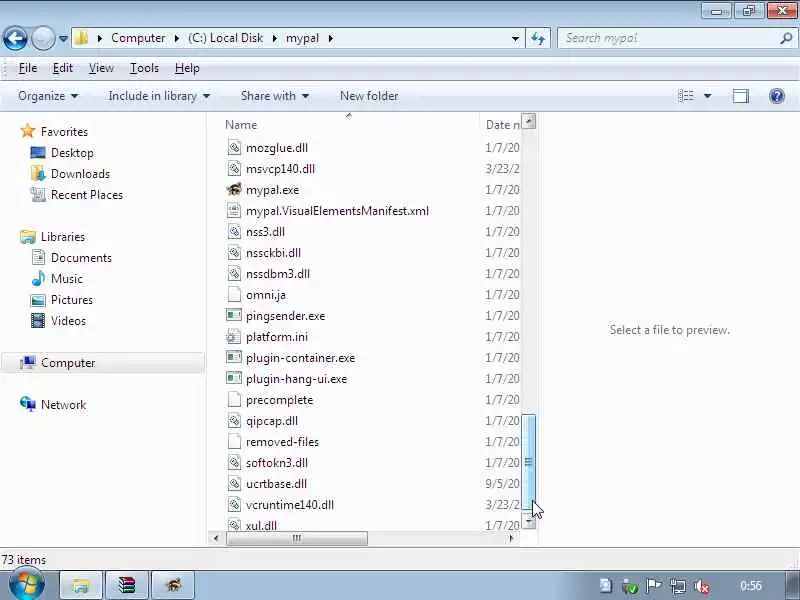The width and height of the screenshot is (800, 600).
Task: Open the View menu
Action: pos(101,68)
